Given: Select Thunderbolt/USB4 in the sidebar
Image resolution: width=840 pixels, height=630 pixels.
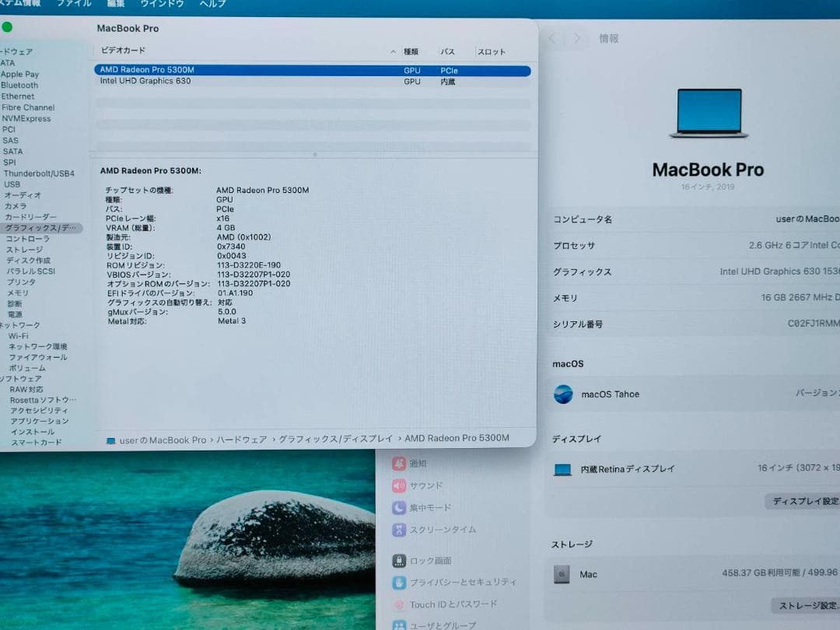Looking at the screenshot, I should coord(39,173).
